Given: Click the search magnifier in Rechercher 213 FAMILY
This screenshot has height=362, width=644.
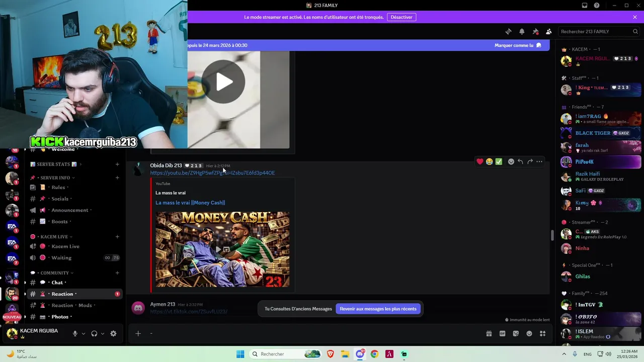Looking at the screenshot, I should (635, 31).
